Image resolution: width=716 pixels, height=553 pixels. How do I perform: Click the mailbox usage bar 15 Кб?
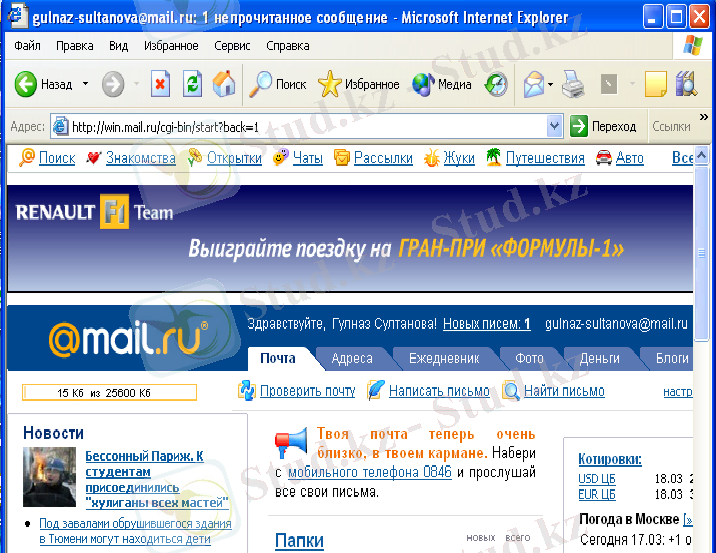[x=109, y=393]
